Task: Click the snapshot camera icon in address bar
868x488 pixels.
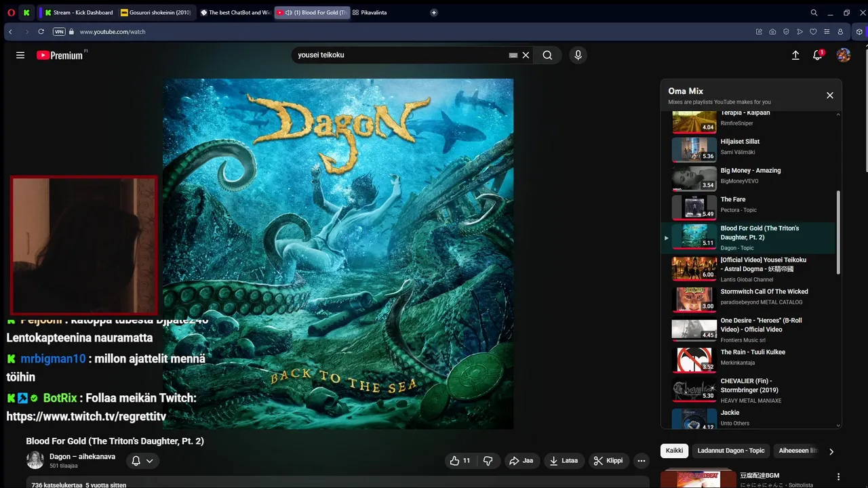Action: [772, 32]
